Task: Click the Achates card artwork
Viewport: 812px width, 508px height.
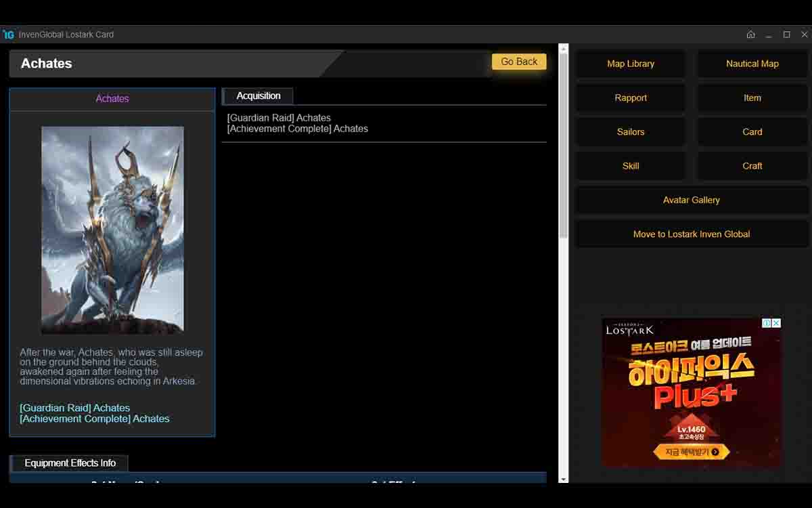Action: (112, 230)
